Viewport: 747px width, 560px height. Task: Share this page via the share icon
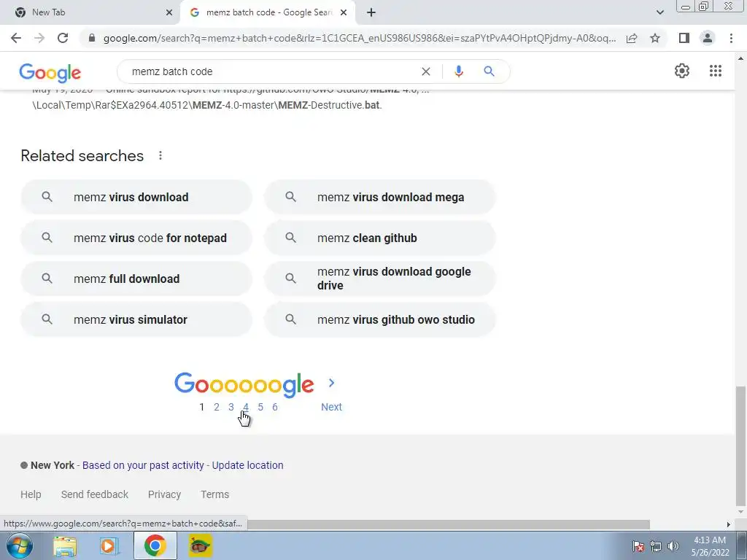[x=632, y=38]
